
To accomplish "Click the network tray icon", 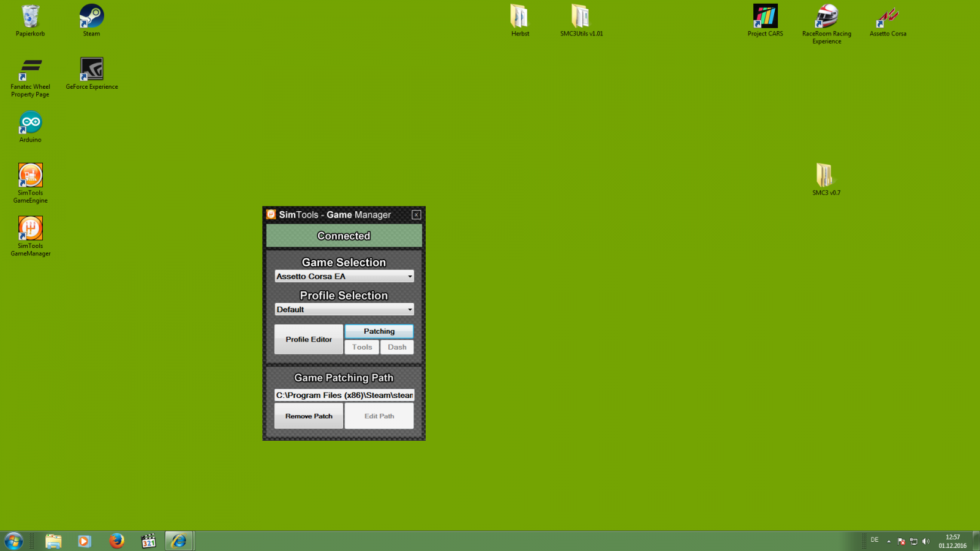I will pyautogui.click(x=913, y=541).
